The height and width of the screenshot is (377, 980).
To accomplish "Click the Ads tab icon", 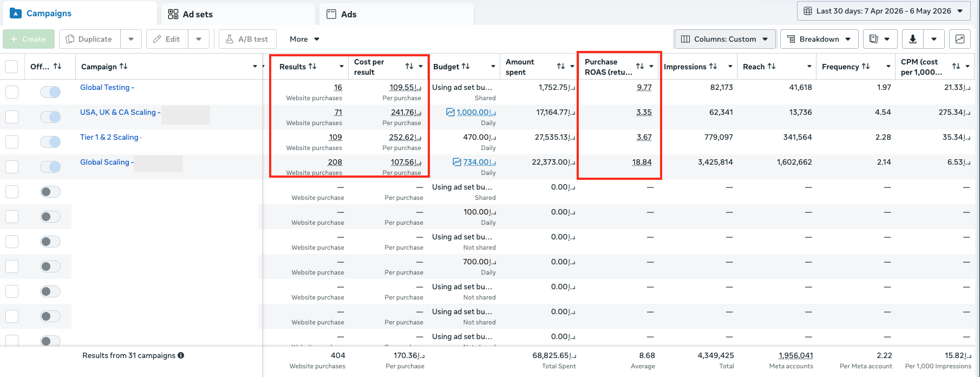I will tap(331, 14).
